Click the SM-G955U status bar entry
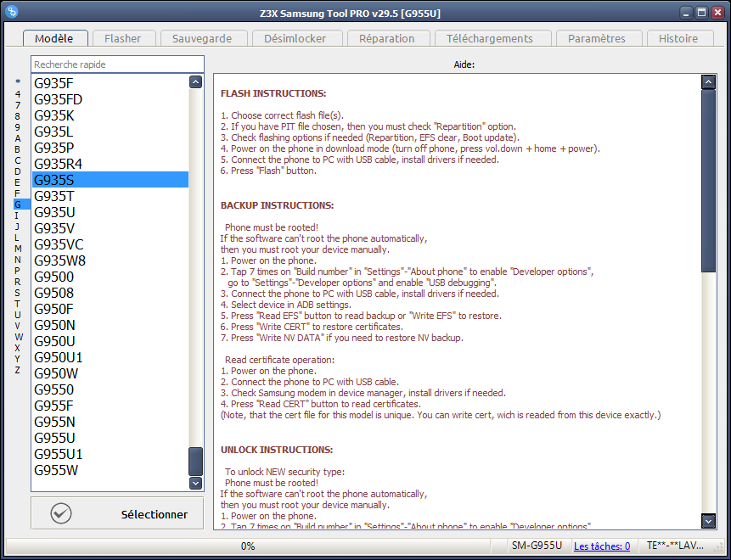Viewport: 731px width, 560px height. [x=537, y=546]
